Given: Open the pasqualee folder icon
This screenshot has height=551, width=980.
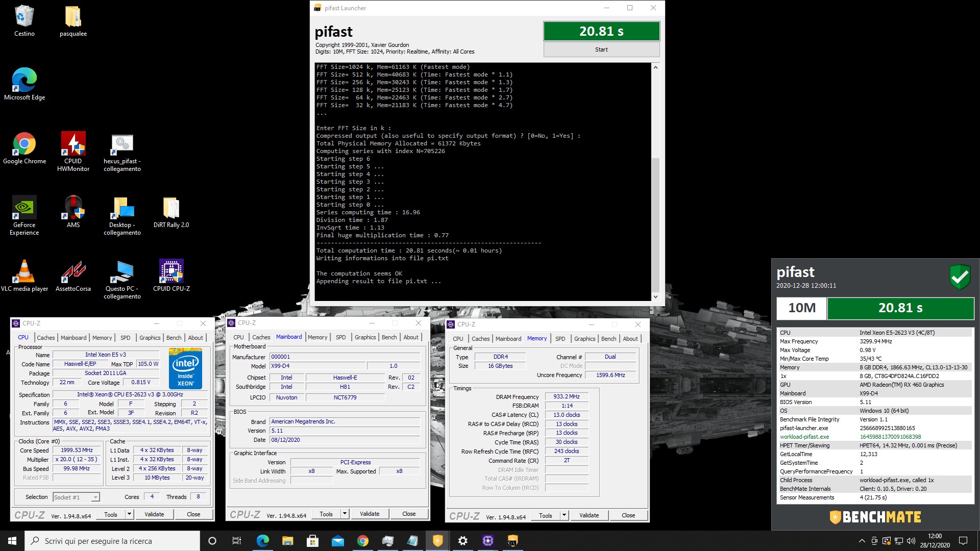Looking at the screenshot, I should 73,21.
